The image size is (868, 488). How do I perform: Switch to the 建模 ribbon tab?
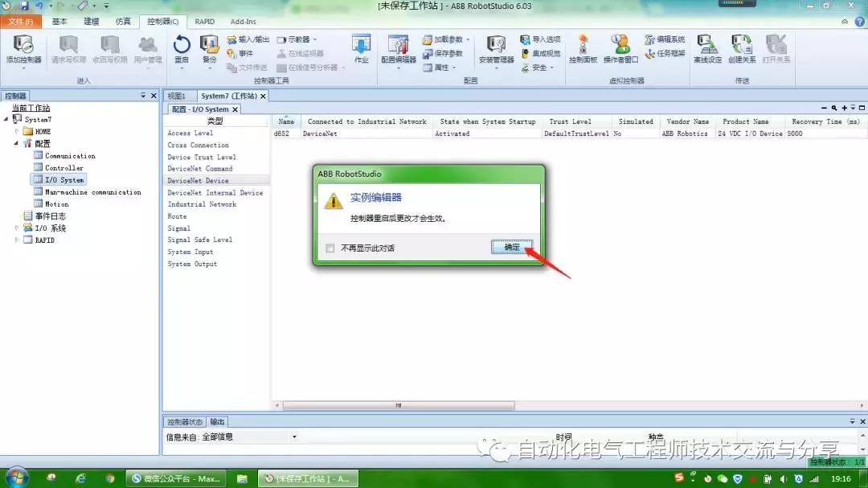click(x=92, y=22)
